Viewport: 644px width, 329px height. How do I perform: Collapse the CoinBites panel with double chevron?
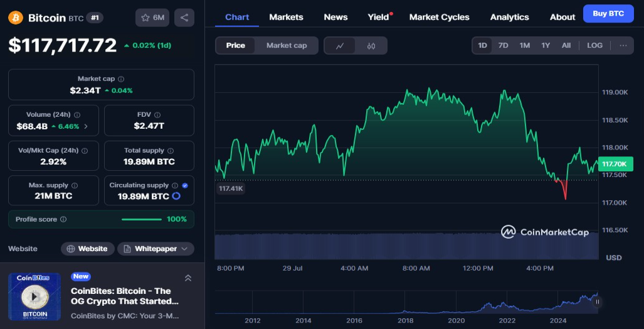tap(188, 278)
